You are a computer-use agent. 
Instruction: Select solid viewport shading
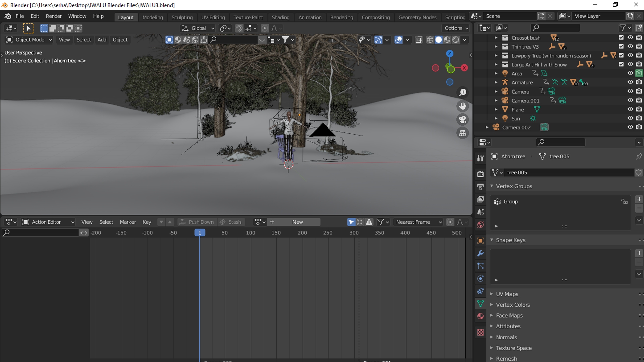tap(439, 40)
